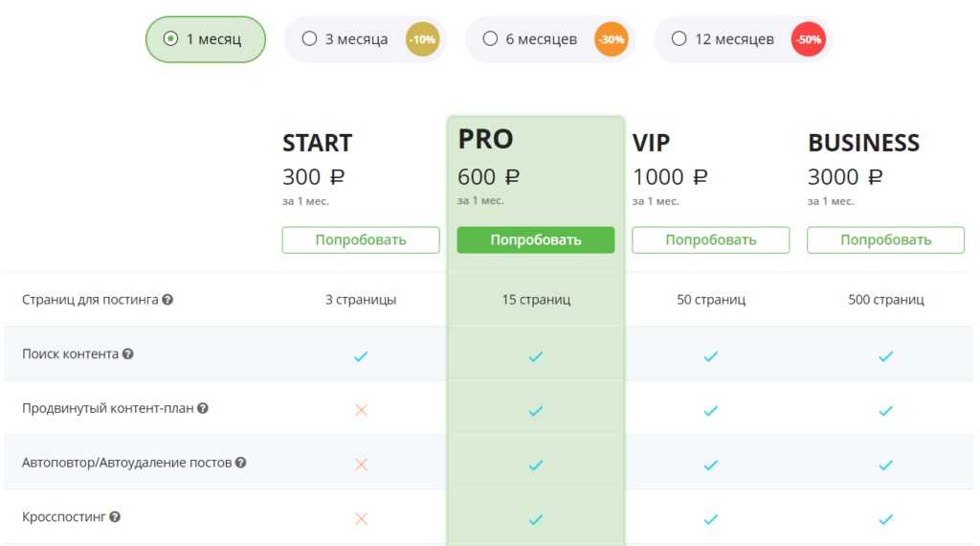Click Попробовать for the VIP plan

[711, 240]
